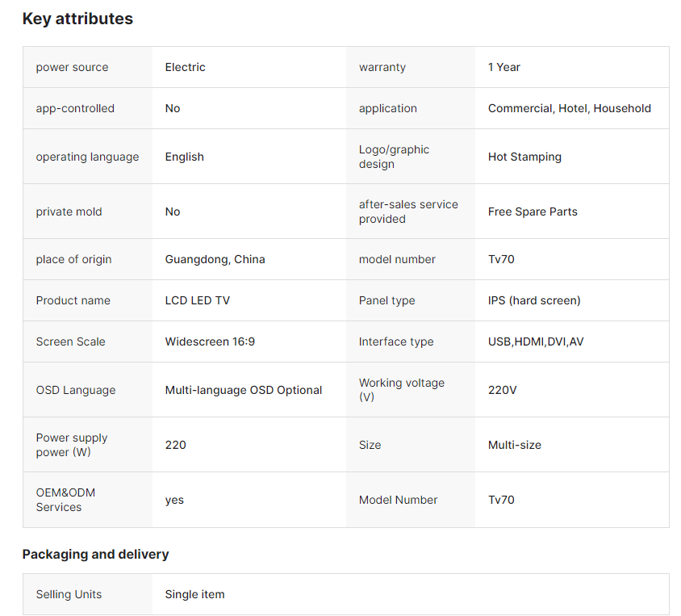Image resolution: width=681 pixels, height=616 pixels.
Task: Click the Widescreen 16:9 screen scale value
Action: 210,342
